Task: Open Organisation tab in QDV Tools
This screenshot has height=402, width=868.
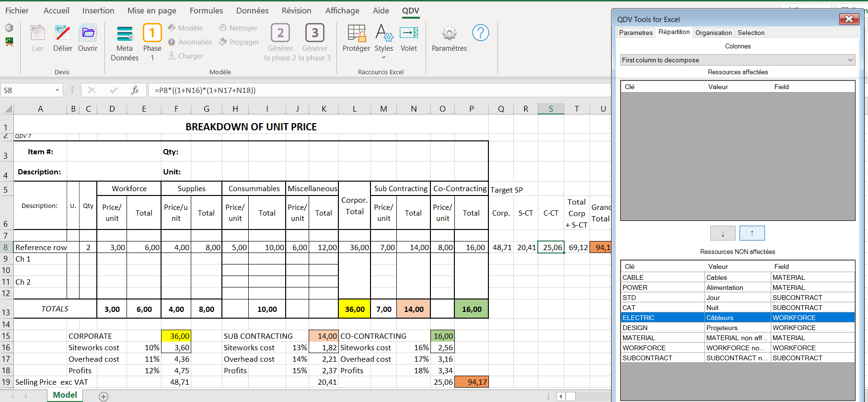Action: click(714, 33)
